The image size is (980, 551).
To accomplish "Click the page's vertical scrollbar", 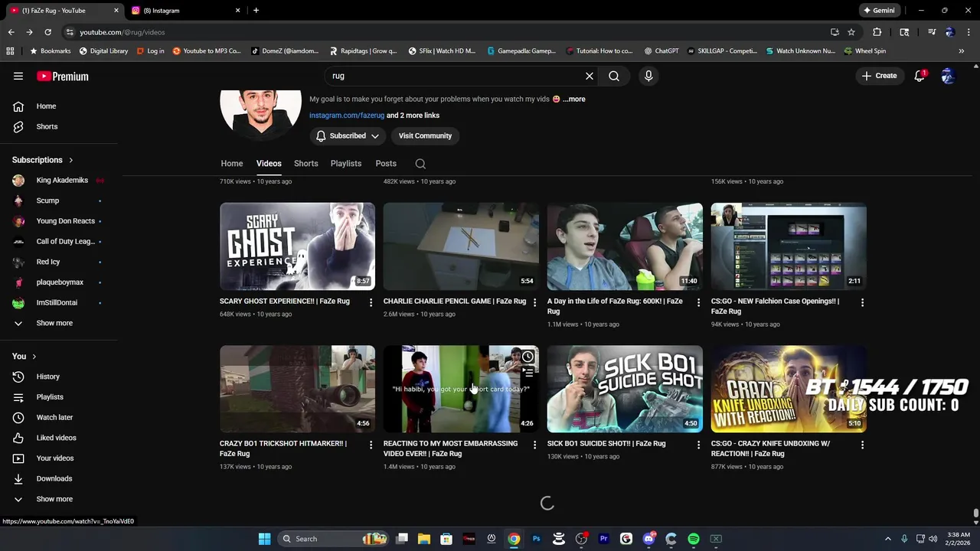I will (975, 513).
